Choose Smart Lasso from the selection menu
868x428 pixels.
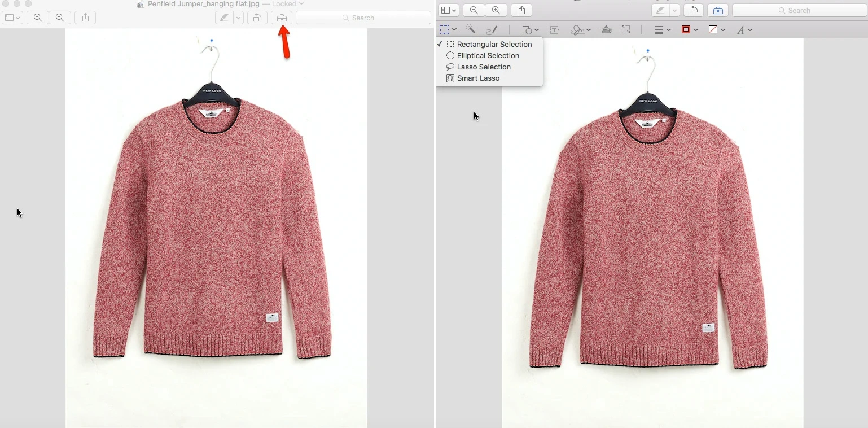pos(477,78)
